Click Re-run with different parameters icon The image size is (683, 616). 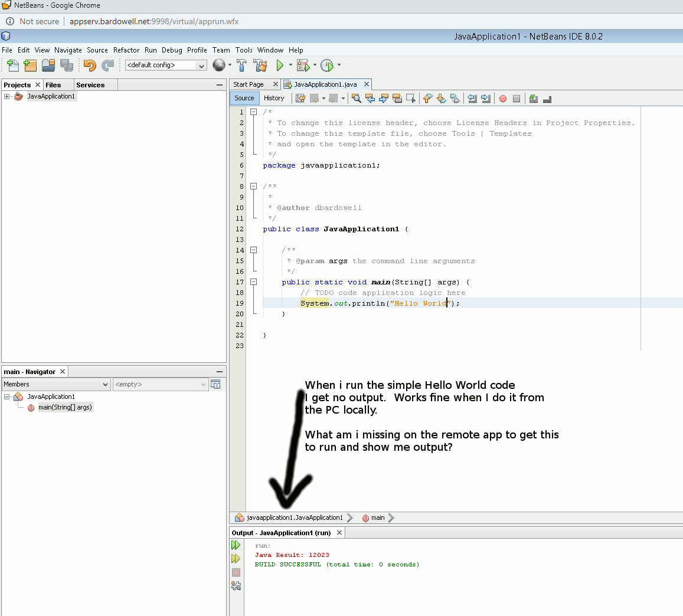tap(236, 559)
